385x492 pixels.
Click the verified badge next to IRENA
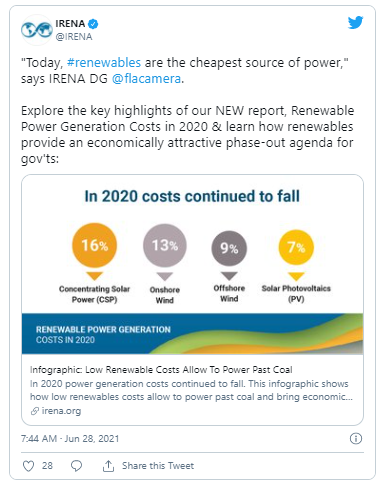click(93, 24)
